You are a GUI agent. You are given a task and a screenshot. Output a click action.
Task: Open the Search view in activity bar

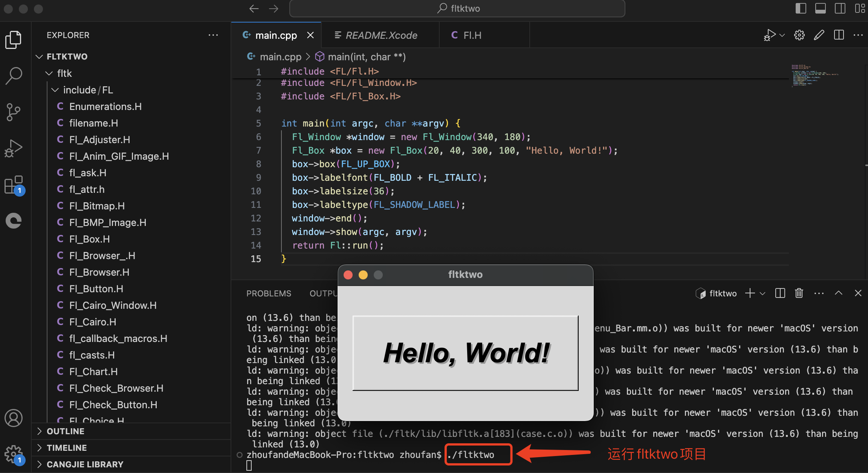point(14,76)
